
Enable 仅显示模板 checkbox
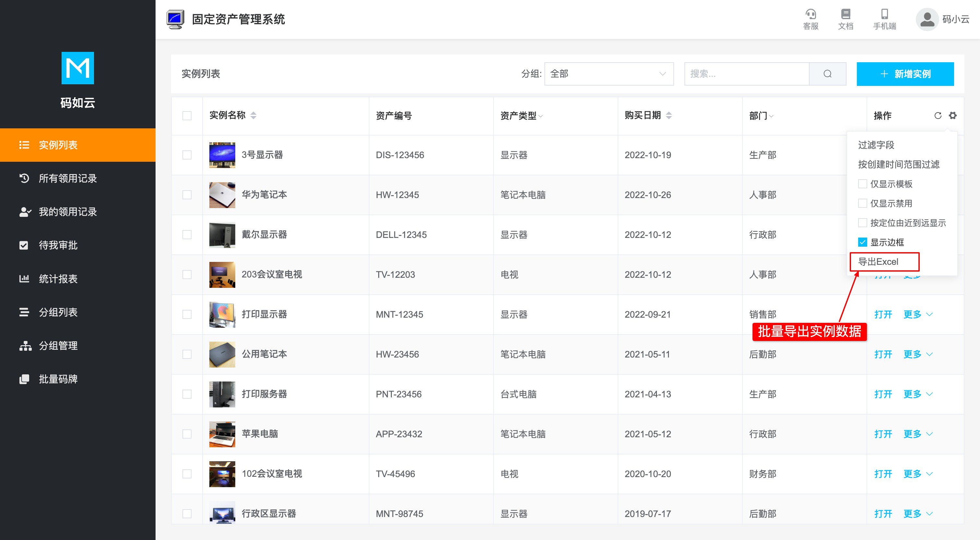click(x=862, y=184)
